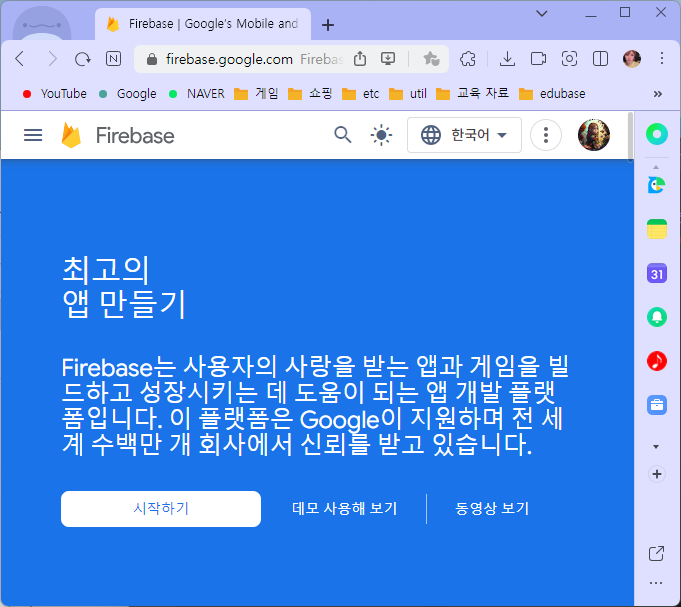Open the Naver home icon in toolbar
The height and width of the screenshot is (607, 681).
point(113,59)
